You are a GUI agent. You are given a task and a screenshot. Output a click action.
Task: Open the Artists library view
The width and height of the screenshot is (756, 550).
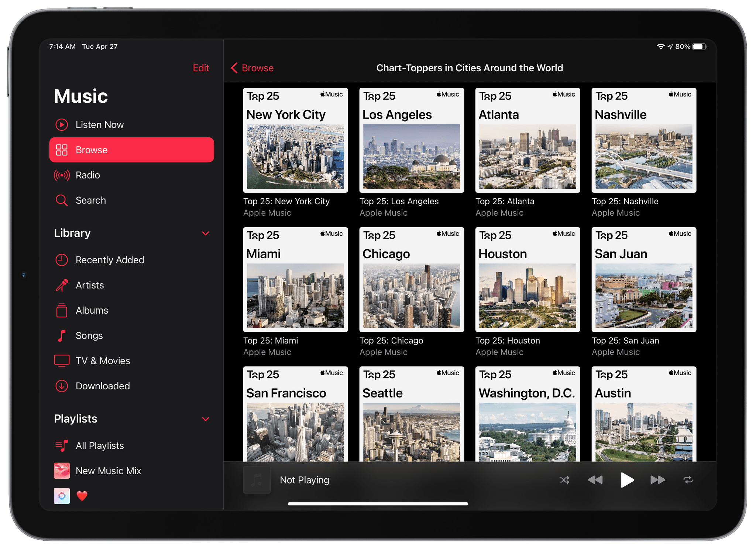pyautogui.click(x=132, y=285)
